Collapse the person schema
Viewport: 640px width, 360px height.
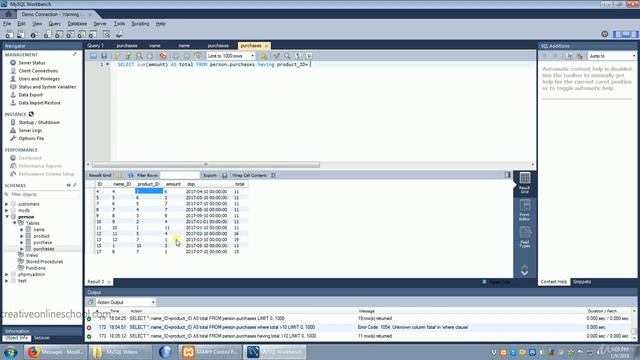(x=7, y=217)
